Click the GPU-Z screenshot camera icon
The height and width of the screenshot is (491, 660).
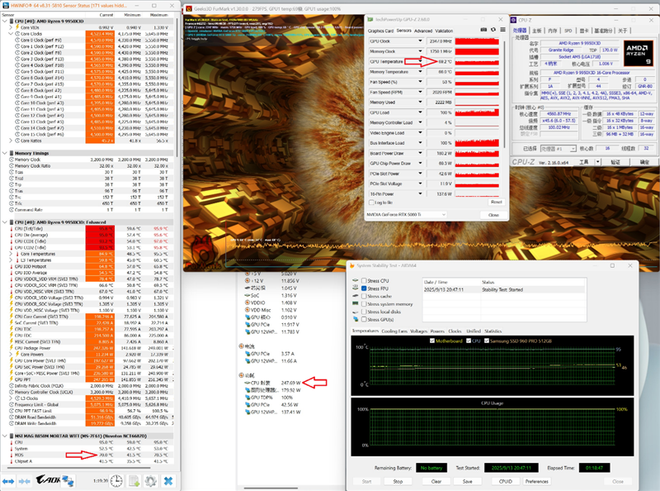(x=484, y=30)
